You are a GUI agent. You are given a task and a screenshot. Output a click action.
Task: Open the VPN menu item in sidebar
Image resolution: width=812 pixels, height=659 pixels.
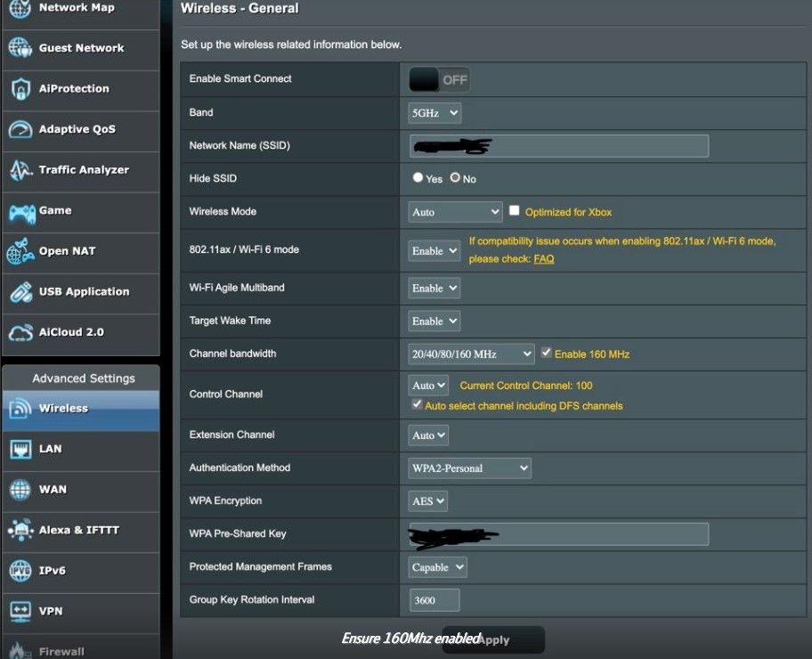point(51,611)
